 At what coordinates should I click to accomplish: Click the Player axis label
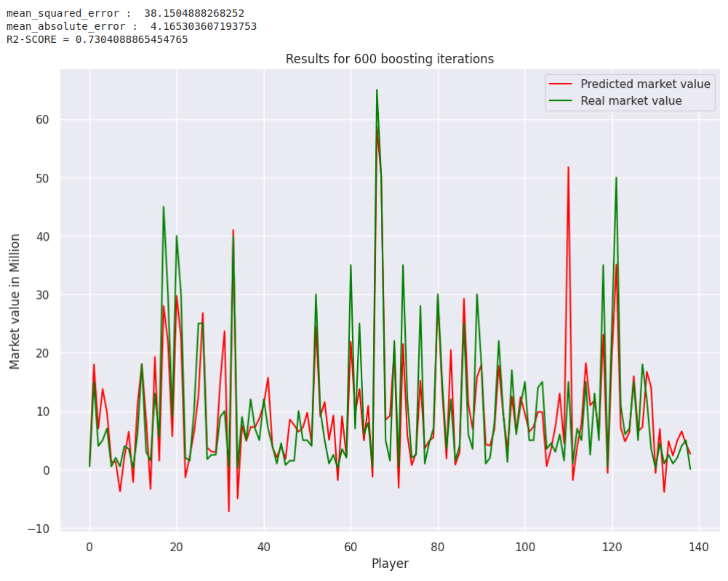390,564
